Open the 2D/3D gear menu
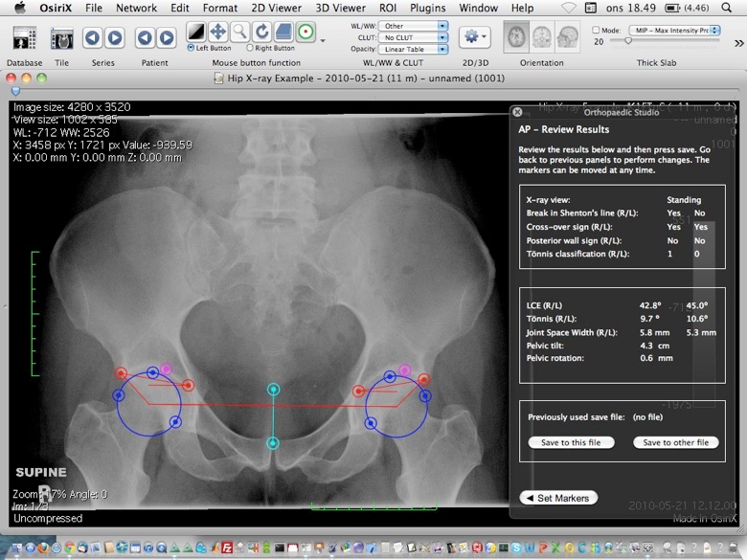Viewport: 747px width, 560px height. coord(474,37)
